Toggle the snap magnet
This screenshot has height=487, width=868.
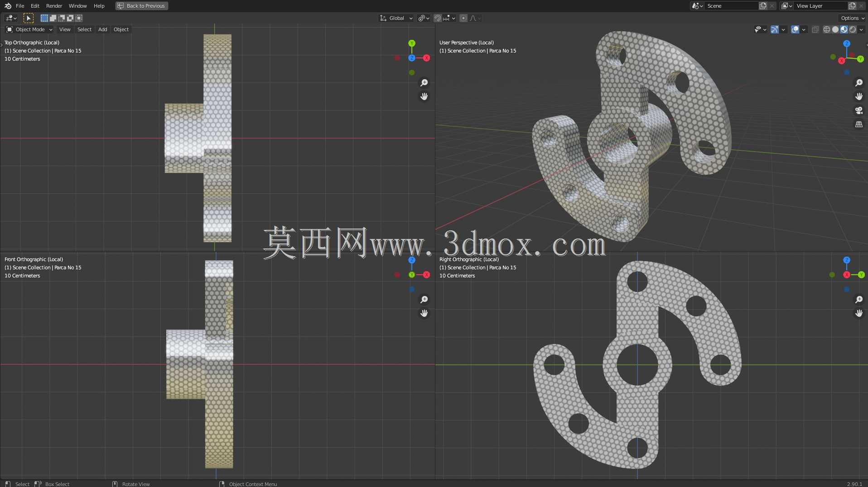coord(437,18)
